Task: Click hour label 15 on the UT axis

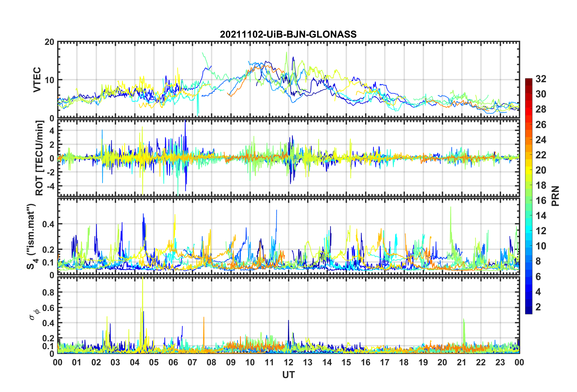Action: click(x=346, y=363)
